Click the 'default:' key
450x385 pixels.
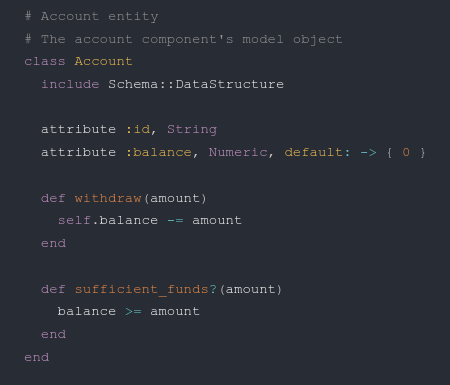click(x=317, y=152)
